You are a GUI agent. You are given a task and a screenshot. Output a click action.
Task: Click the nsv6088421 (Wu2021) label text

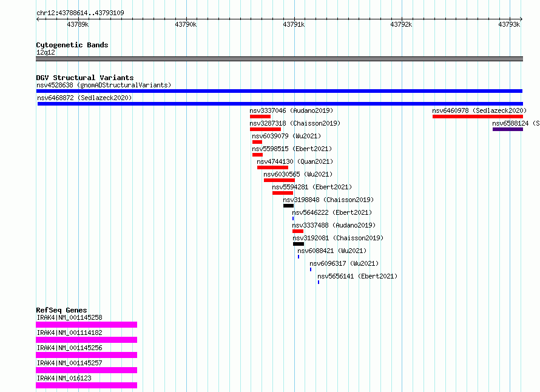tap(332, 251)
